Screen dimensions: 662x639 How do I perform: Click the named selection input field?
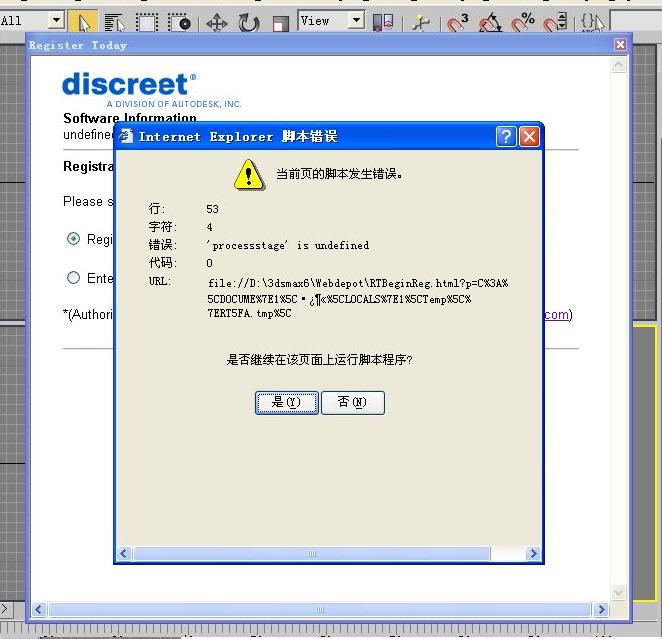coord(636,22)
